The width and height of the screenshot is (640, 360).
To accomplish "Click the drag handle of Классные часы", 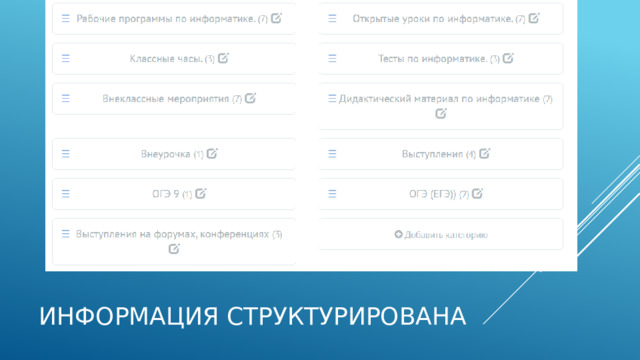I will [x=66, y=58].
